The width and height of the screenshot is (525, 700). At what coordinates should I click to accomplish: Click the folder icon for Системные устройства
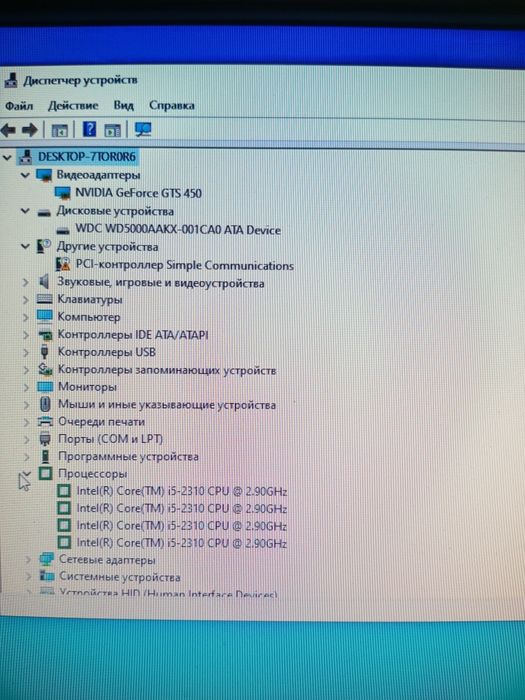[x=46, y=576]
